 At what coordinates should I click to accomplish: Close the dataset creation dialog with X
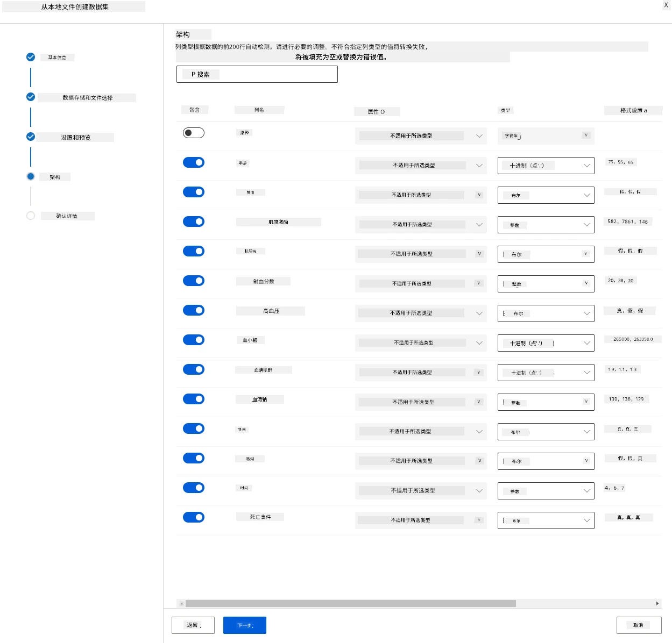666,5
